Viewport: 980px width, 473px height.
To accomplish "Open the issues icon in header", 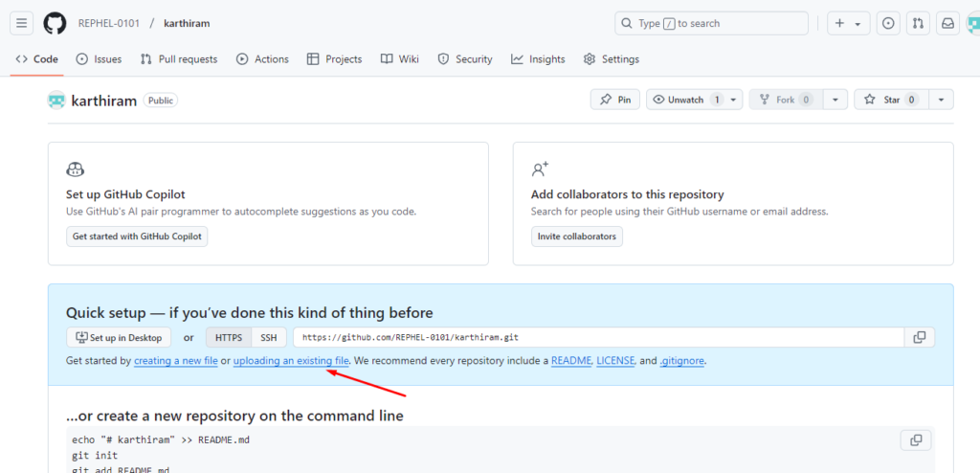I will pos(888,23).
